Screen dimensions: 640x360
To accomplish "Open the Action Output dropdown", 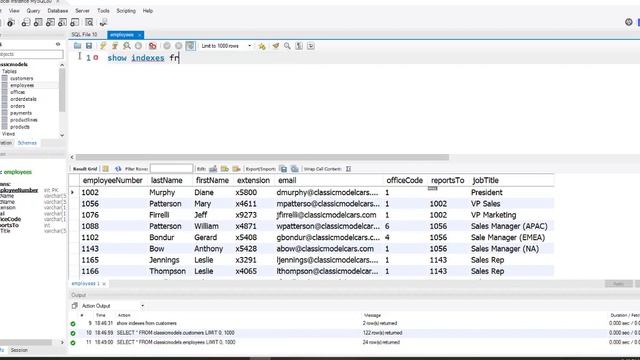I will (x=113, y=306).
